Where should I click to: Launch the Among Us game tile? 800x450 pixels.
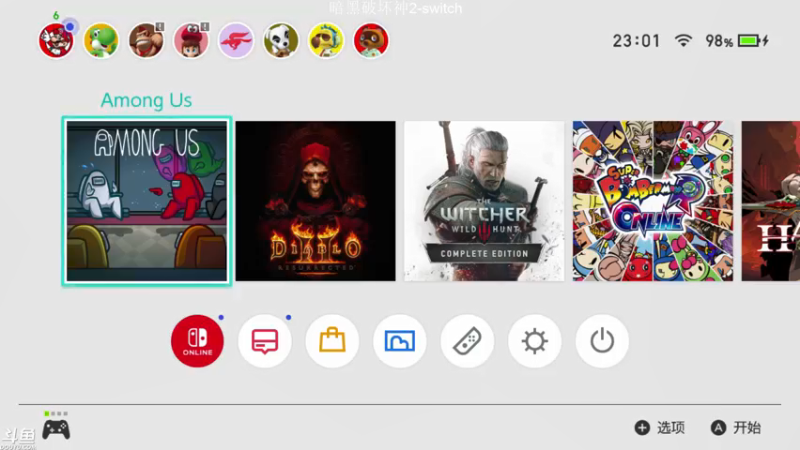(x=147, y=201)
